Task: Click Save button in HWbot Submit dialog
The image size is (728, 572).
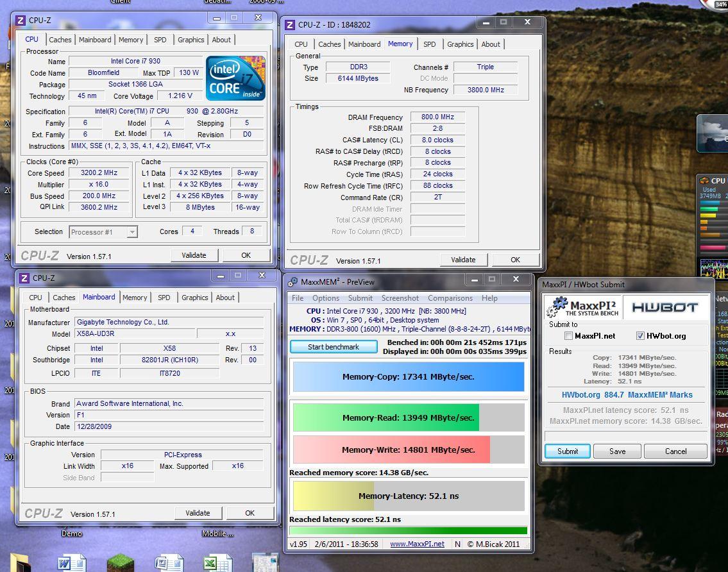Action: [617, 451]
